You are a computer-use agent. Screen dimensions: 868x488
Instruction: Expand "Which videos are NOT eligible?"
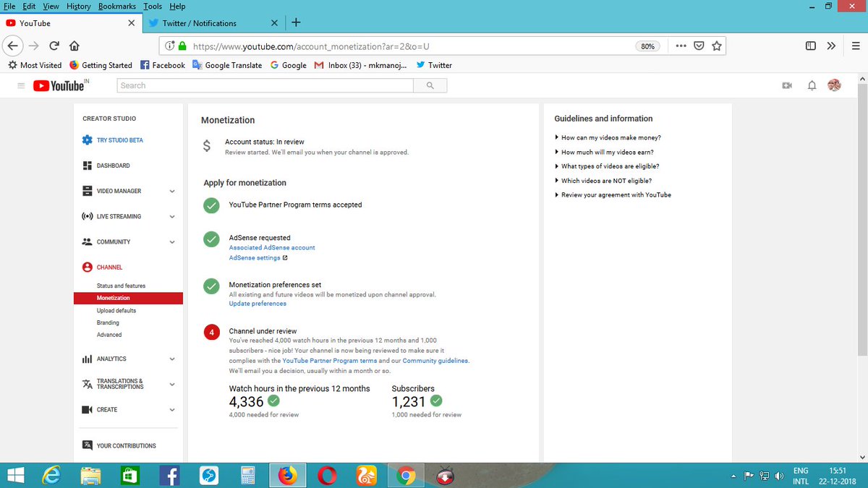pyautogui.click(x=603, y=181)
